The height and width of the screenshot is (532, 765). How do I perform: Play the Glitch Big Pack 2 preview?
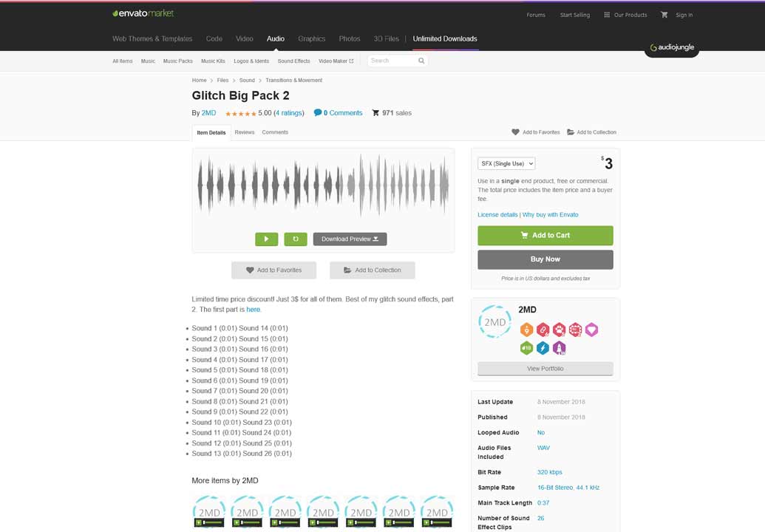pos(266,239)
